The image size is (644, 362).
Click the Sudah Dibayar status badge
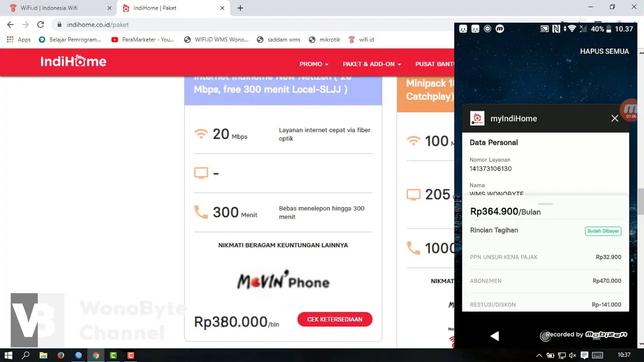coord(603,231)
